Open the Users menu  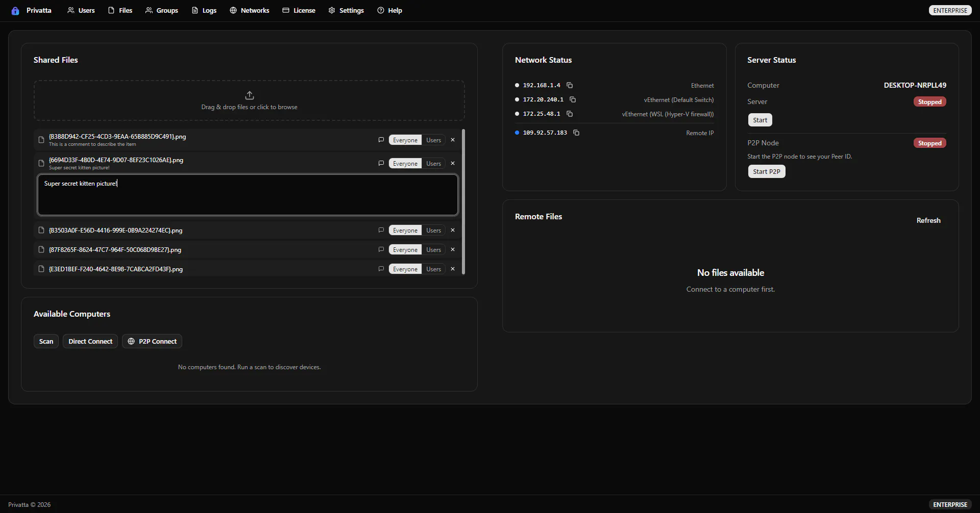[81, 10]
